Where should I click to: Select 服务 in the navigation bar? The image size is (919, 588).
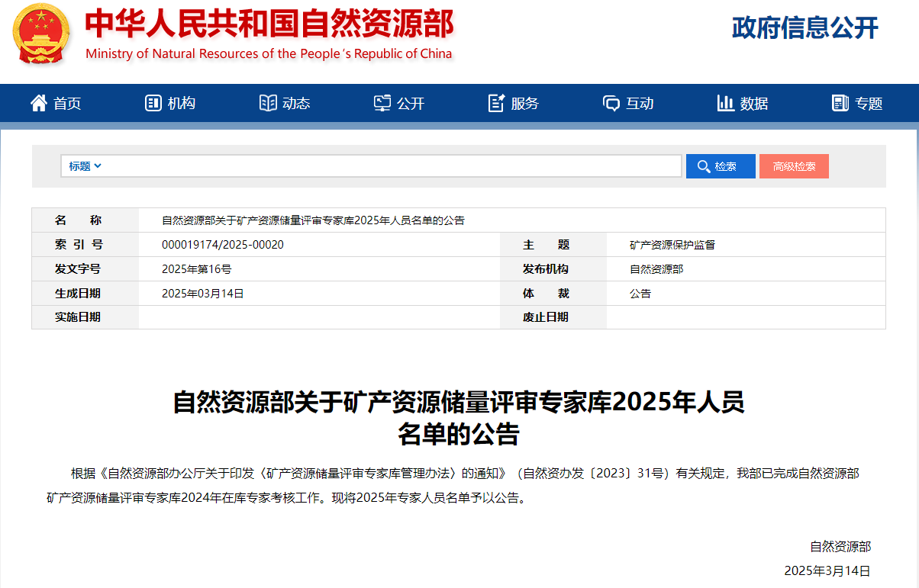[525, 104]
